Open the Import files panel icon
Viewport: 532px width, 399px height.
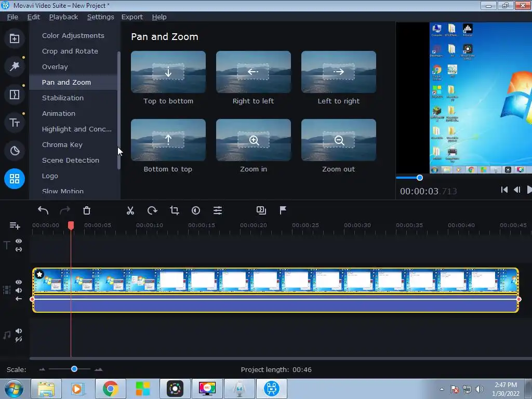point(14,38)
